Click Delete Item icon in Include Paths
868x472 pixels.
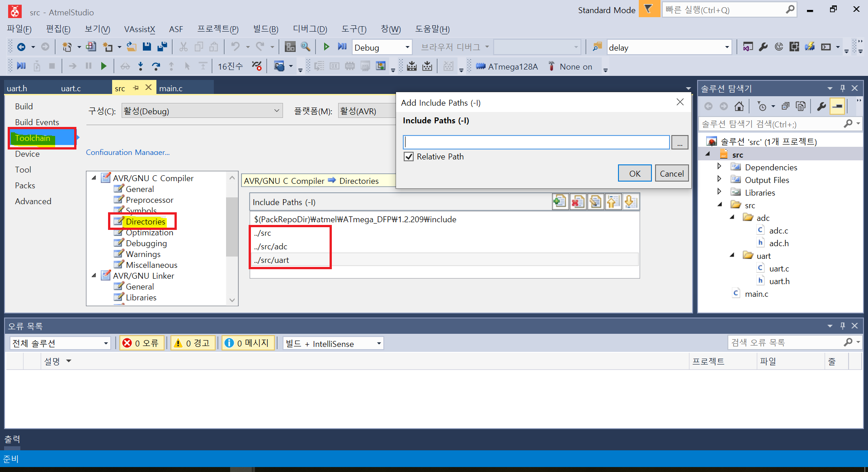coord(578,201)
